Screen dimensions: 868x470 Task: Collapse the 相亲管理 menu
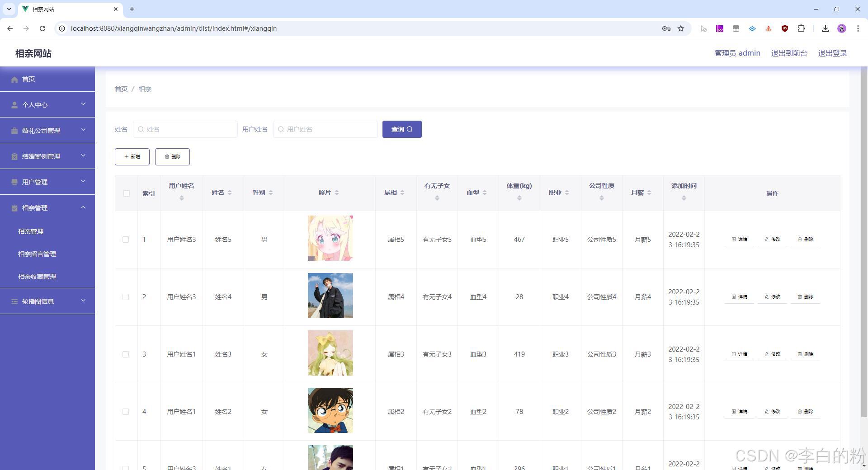pos(83,207)
